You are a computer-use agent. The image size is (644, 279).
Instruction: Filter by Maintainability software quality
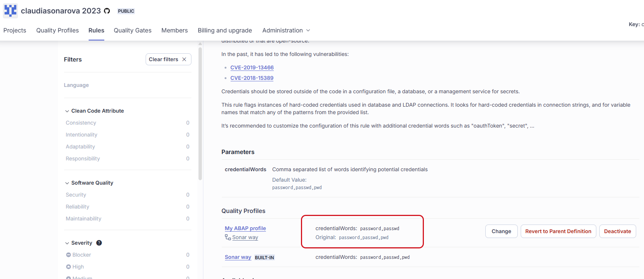coord(127,219)
